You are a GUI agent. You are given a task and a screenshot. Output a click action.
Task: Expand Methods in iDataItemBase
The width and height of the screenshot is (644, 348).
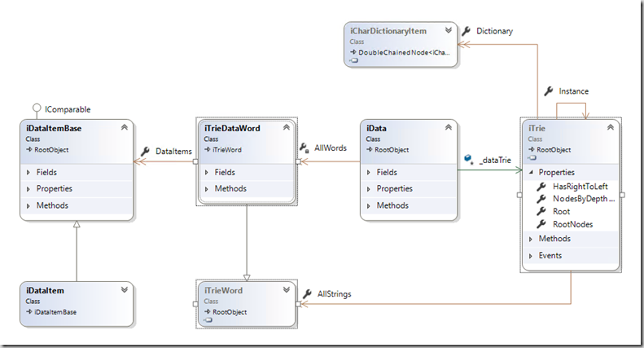[x=28, y=205]
